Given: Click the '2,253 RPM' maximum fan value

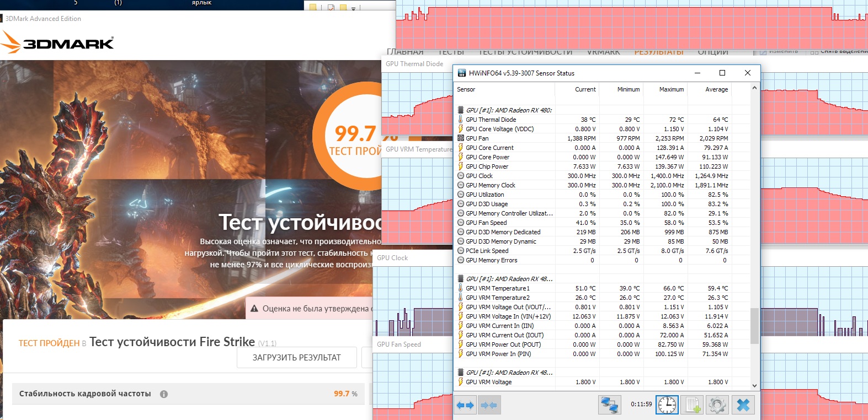Looking at the screenshot, I should pyautogui.click(x=669, y=138).
